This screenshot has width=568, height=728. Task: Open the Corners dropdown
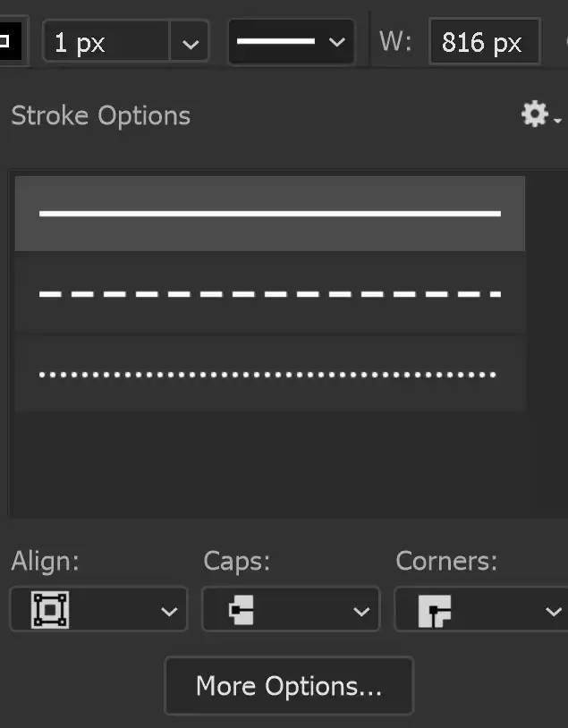tap(555, 609)
